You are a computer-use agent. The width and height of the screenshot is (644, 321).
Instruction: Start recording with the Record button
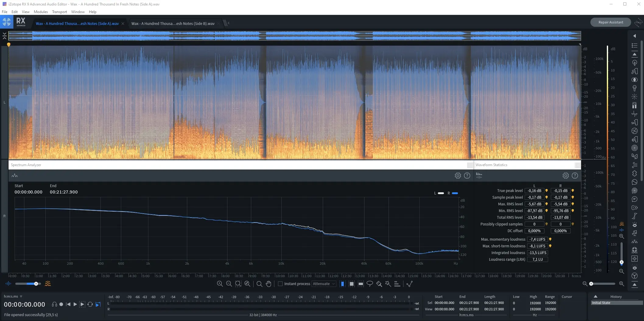click(x=61, y=304)
